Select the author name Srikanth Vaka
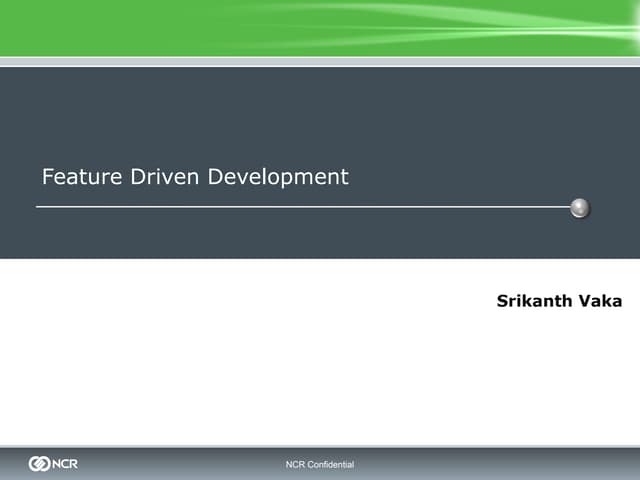Screen dimensions: 640x480 pyautogui.click(x=558, y=301)
